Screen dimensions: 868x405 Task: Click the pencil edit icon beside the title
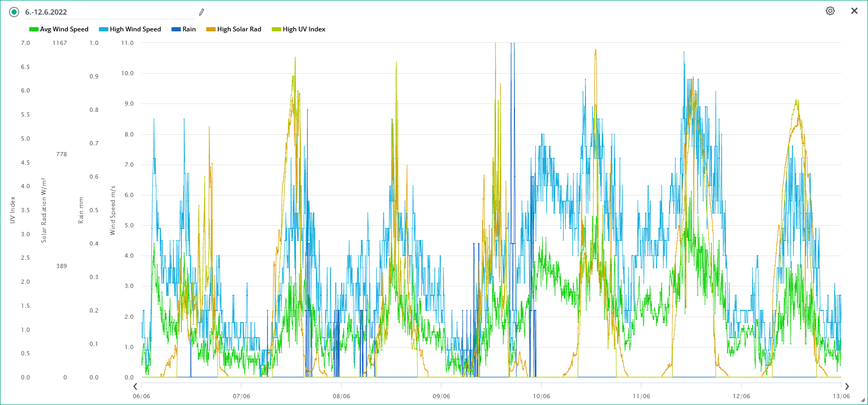point(202,12)
